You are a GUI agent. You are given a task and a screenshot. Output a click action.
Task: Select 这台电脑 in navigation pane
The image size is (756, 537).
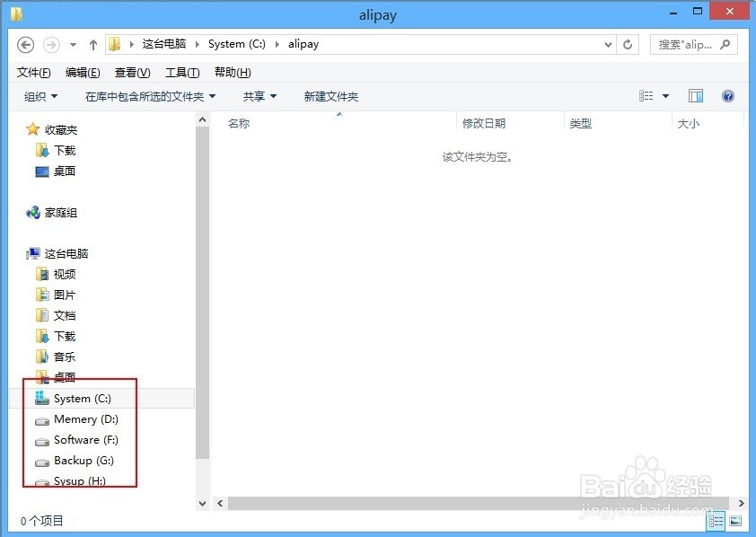(x=66, y=253)
